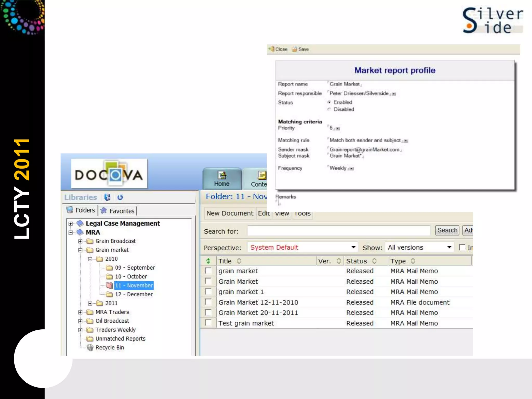Expand the Legal Case Management library
The height and width of the screenshot is (399, 532).
[x=70, y=224]
